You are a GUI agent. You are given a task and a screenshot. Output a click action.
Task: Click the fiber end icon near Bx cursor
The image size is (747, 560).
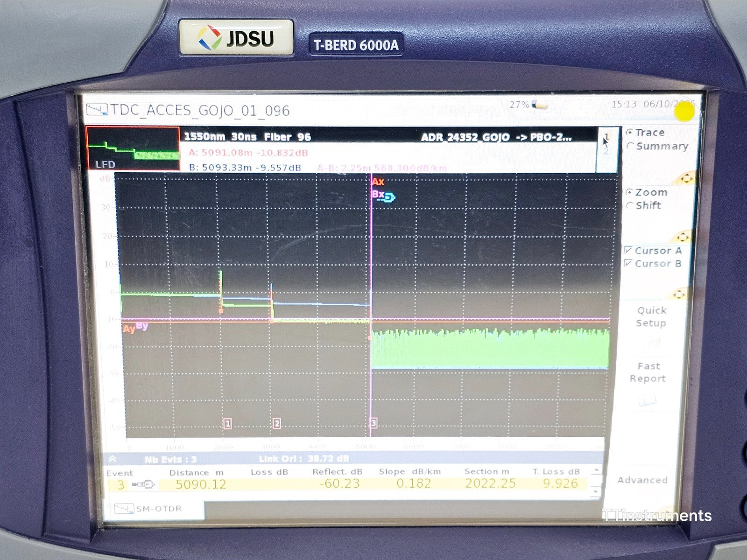point(390,198)
